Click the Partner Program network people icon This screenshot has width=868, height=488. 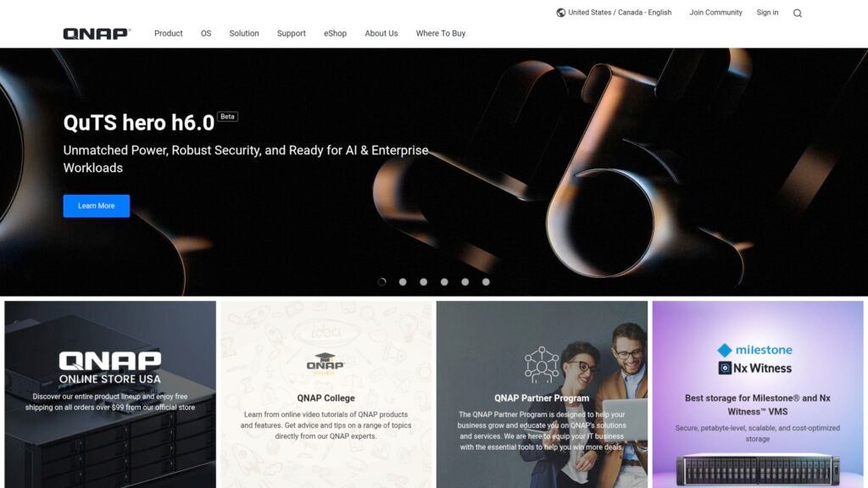click(542, 364)
